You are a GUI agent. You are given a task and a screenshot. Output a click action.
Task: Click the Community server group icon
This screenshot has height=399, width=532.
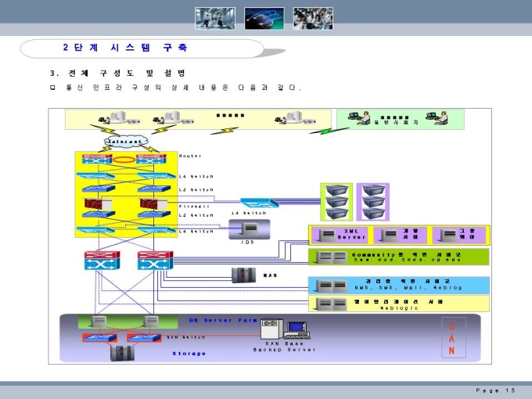[331, 257]
